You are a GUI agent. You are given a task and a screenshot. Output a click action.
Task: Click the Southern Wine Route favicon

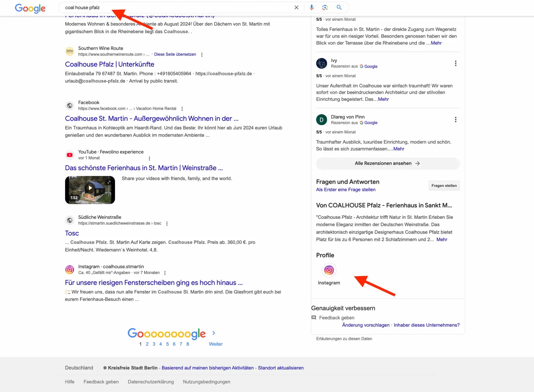click(70, 51)
